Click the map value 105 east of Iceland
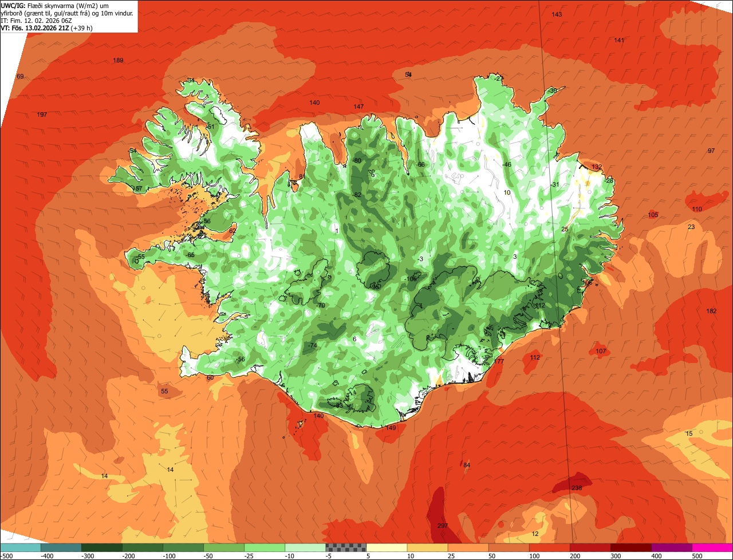The image size is (733, 560). click(653, 215)
